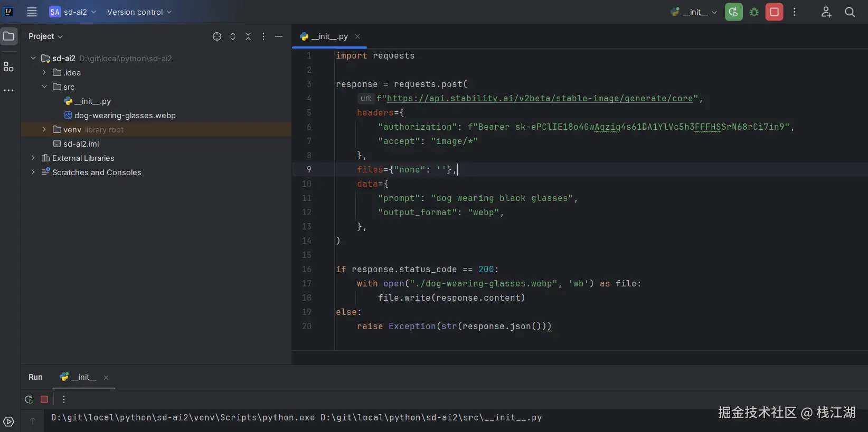Click the IDE logo in top-left corner
The height and width of the screenshot is (432, 868).
coord(8,12)
